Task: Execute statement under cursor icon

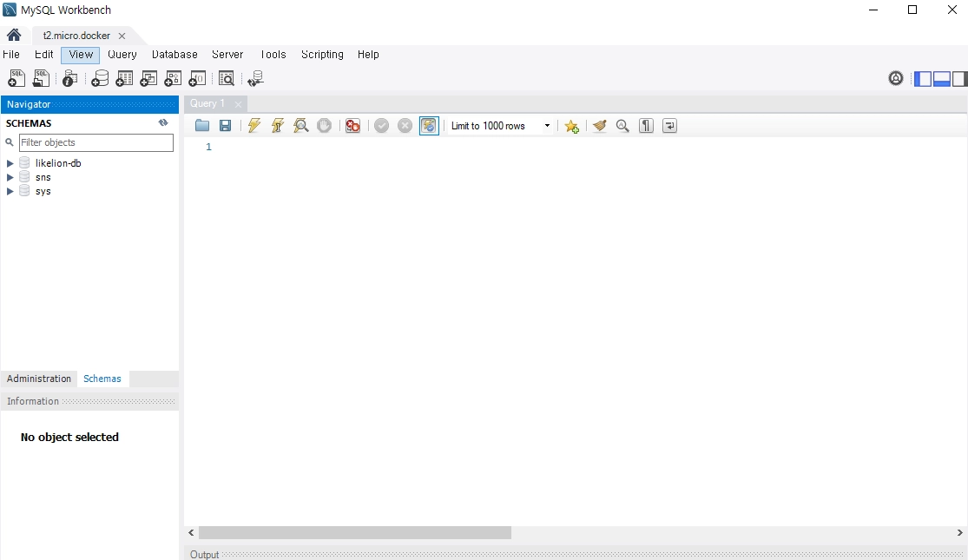Action: point(277,126)
